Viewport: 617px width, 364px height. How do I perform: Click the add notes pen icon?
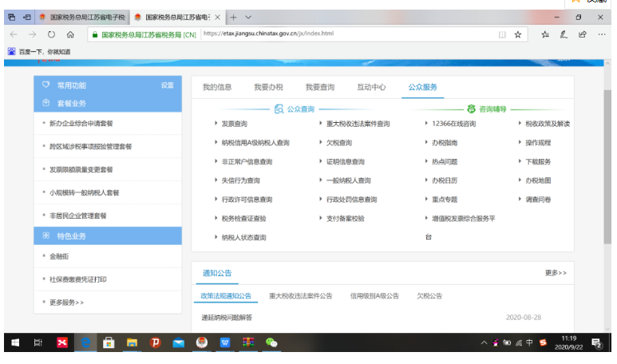[x=564, y=34]
